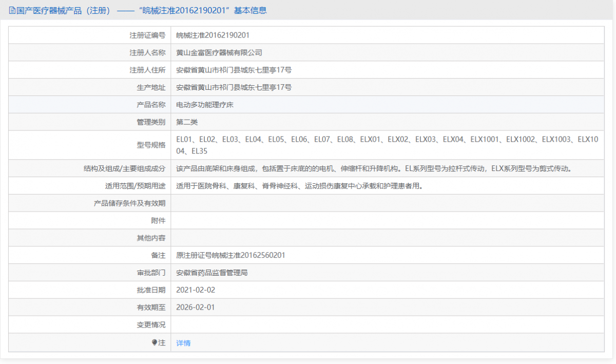The image size is (616, 364).
Task: Open the 详情 link in the 注 row
Action: pos(183,343)
